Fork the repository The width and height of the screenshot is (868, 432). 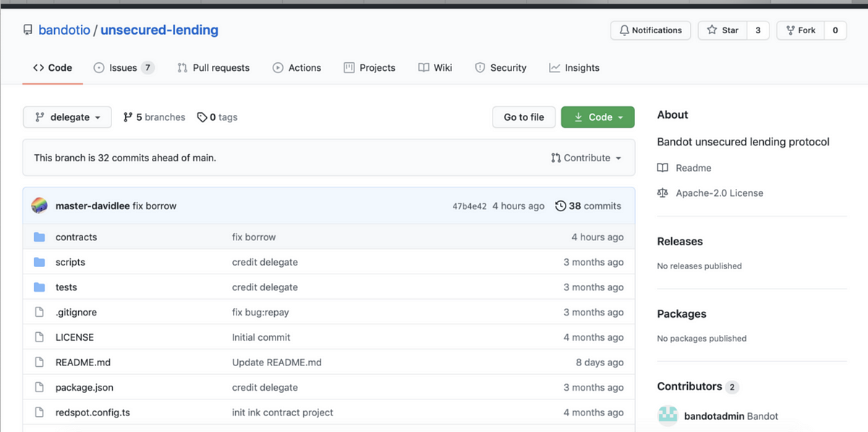(x=800, y=30)
